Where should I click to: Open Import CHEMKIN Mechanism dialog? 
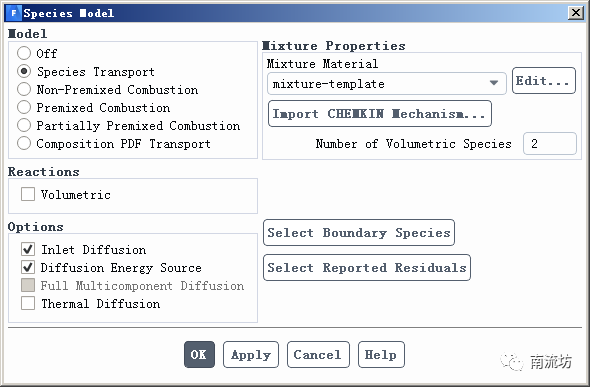coord(380,114)
